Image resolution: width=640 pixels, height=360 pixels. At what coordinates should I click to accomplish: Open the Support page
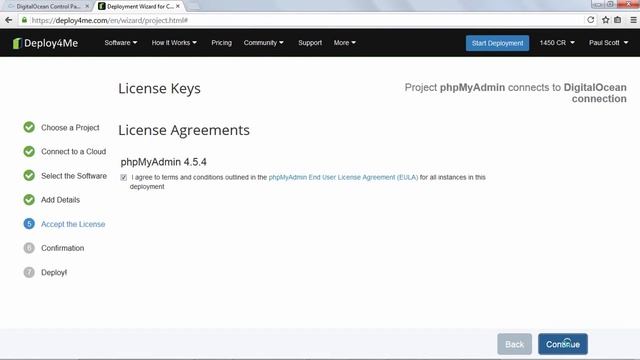pos(310,43)
